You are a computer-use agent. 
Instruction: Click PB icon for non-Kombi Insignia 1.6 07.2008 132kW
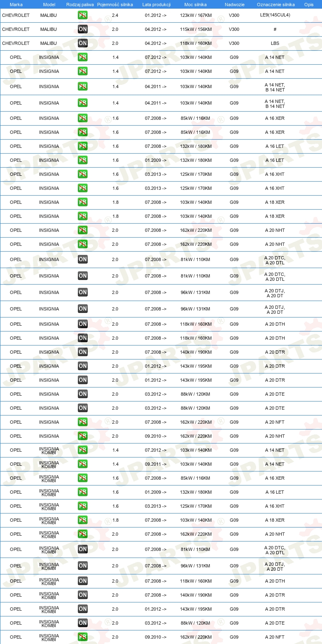83,146
